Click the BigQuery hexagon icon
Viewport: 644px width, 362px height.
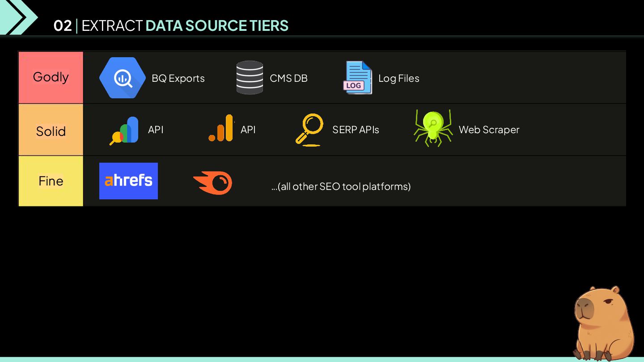pos(122,78)
